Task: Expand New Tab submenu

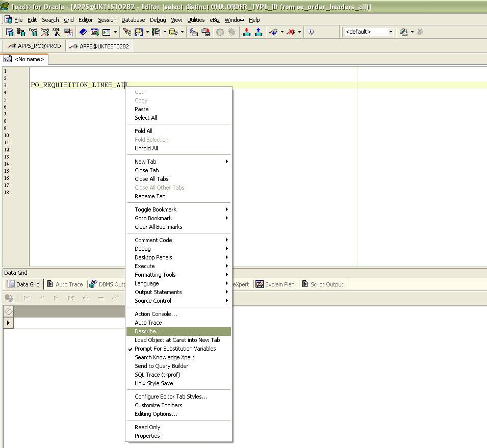Action: point(178,162)
